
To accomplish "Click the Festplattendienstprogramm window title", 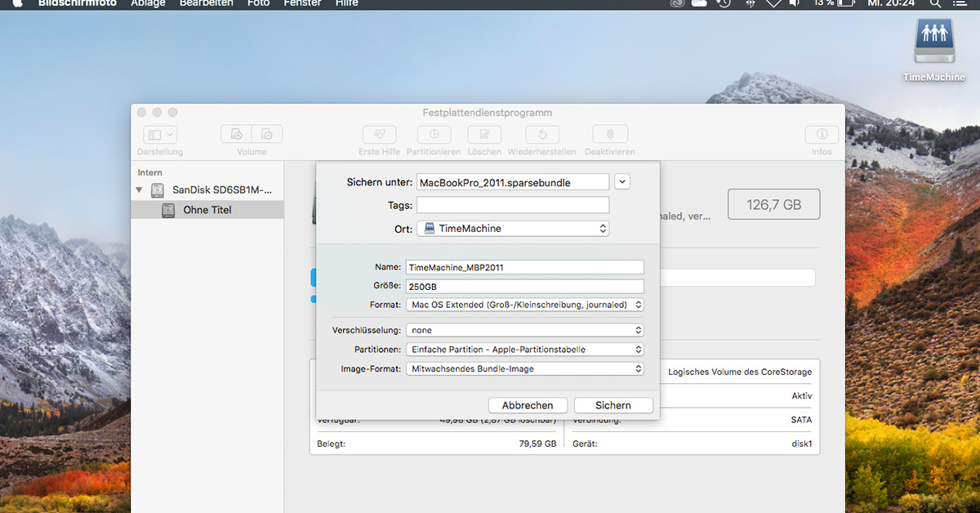I will coord(488,113).
